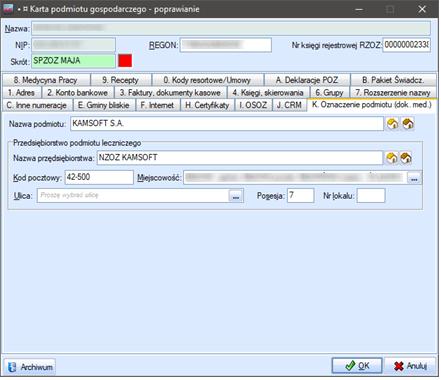
Task: Select 3. Faktury, dokumenty kasowe tab
Action: (170, 93)
